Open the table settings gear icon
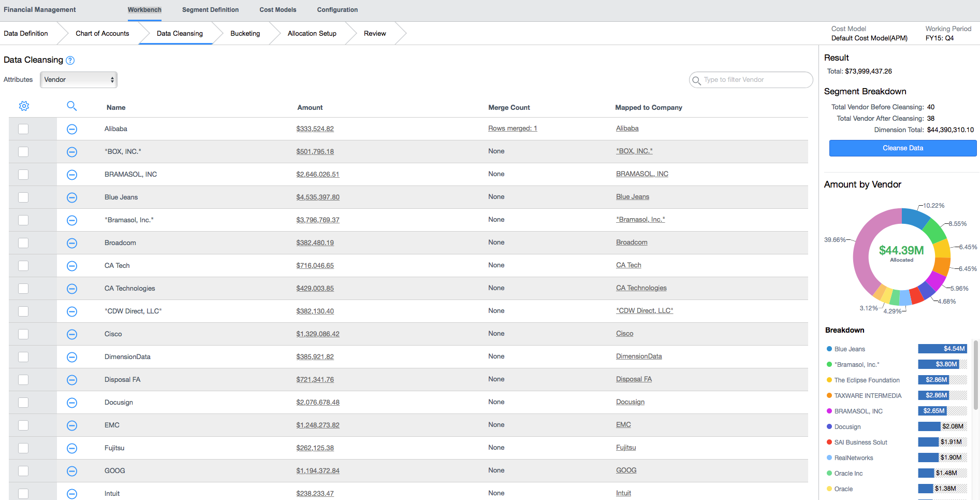Viewport: 980px width, 500px height. coord(24,106)
